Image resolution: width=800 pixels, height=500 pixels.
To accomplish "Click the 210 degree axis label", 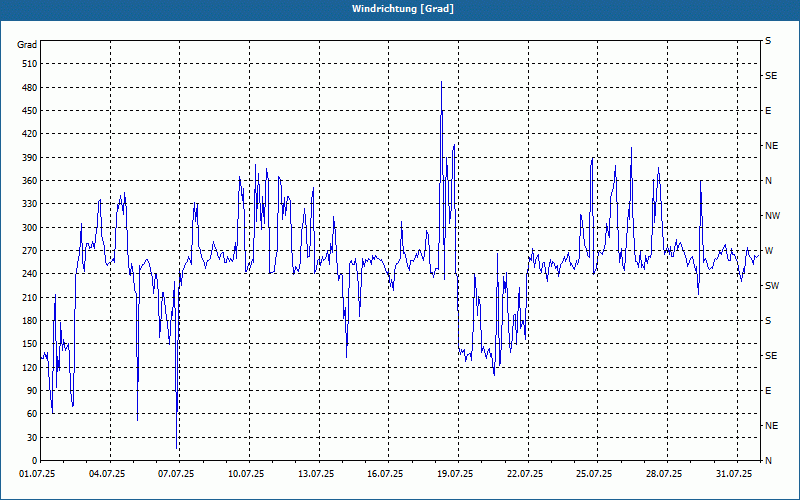I will point(30,297).
